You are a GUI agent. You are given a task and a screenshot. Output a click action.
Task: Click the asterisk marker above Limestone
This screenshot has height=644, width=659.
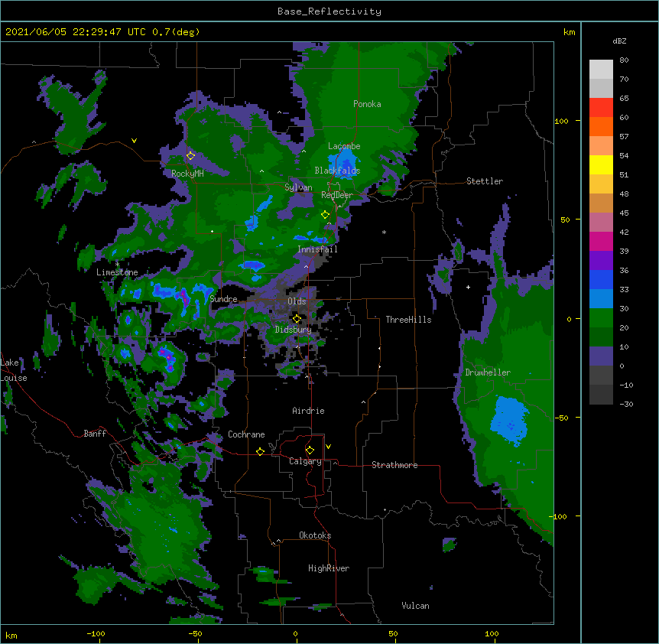[x=117, y=265]
